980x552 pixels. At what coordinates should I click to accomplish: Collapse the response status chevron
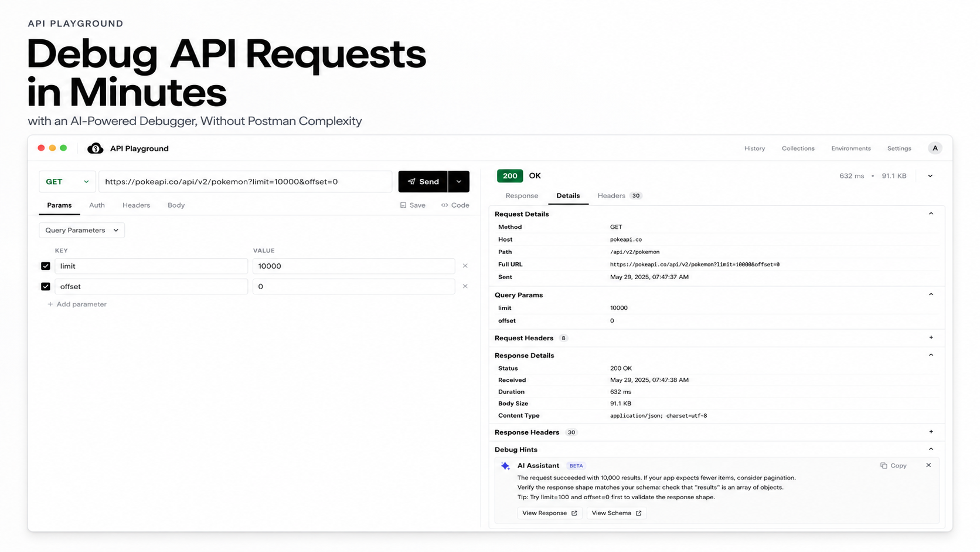coord(930,176)
